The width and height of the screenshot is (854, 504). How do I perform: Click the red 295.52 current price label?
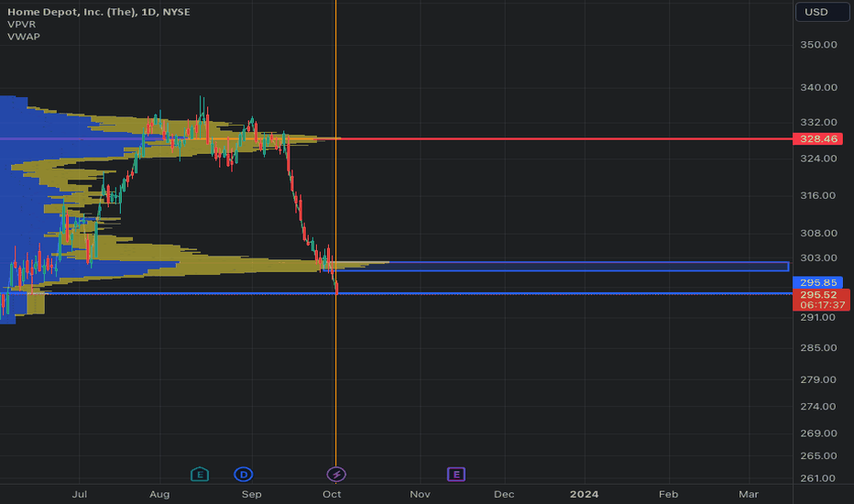tap(821, 295)
